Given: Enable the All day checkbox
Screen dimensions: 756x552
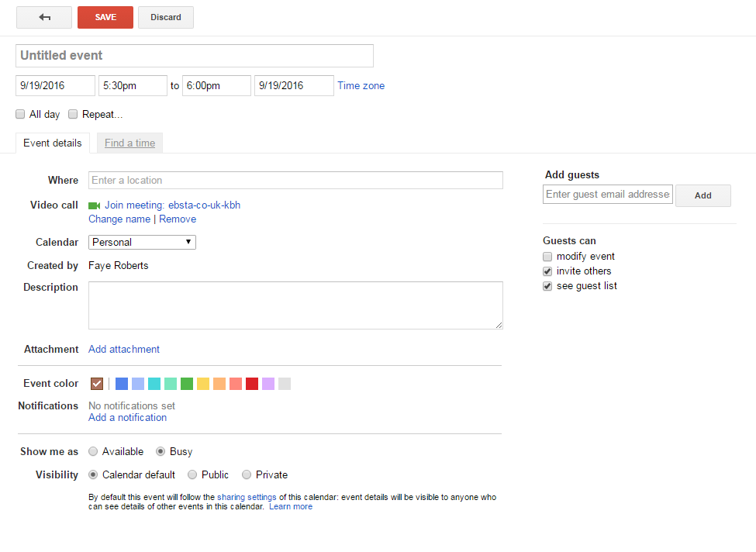Looking at the screenshot, I should point(21,115).
